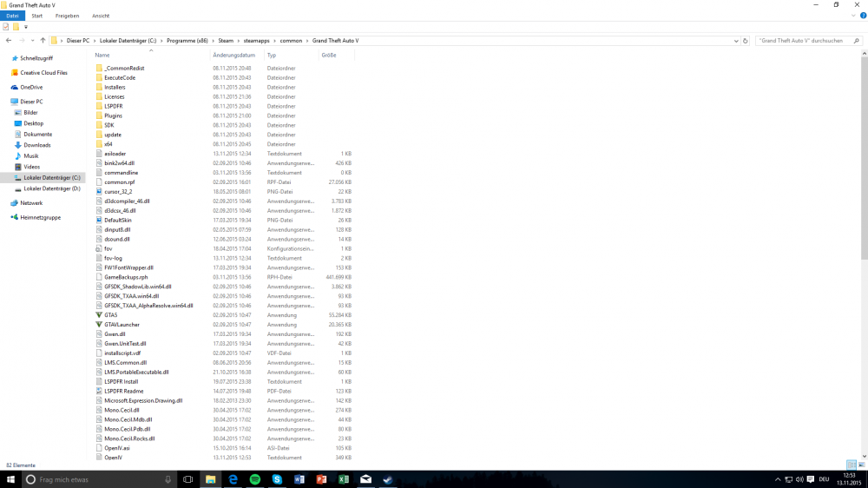
Task: Select the x64 folder icon
Action: coord(99,144)
